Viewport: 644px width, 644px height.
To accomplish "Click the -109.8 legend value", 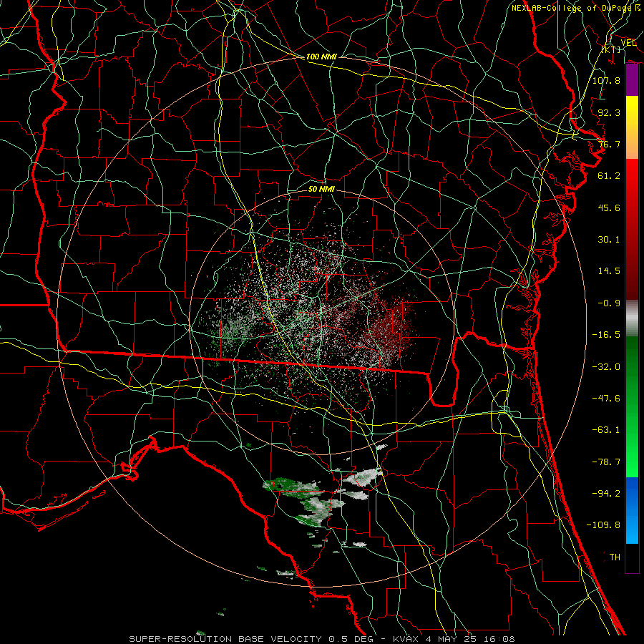I will [x=603, y=525].
